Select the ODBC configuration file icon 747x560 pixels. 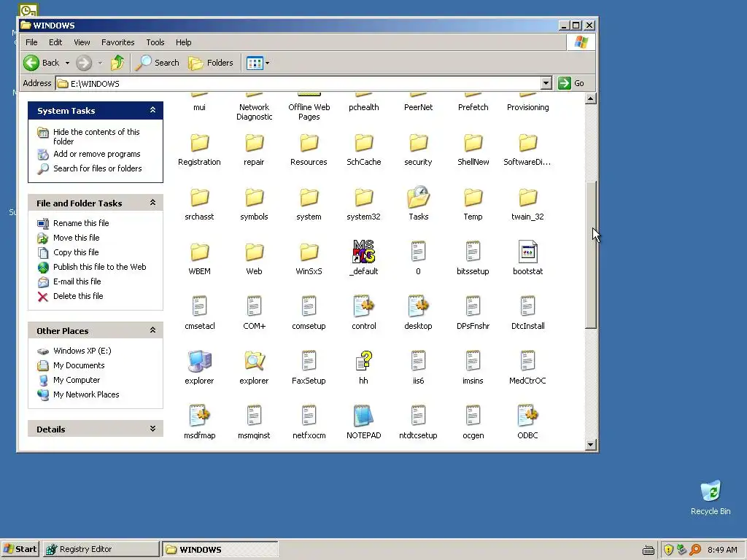527,416
